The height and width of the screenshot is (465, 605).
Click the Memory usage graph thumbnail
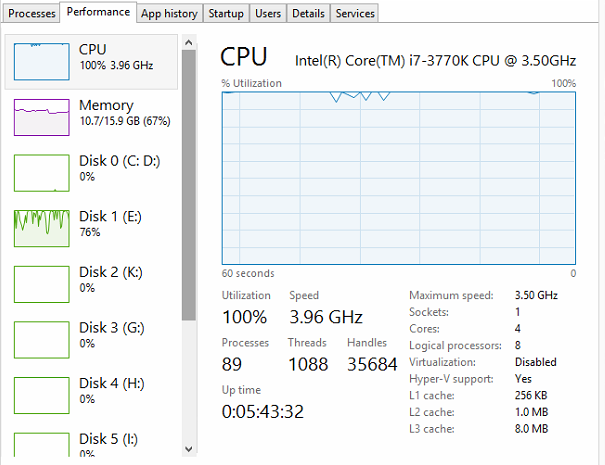[x=41, y=116]
